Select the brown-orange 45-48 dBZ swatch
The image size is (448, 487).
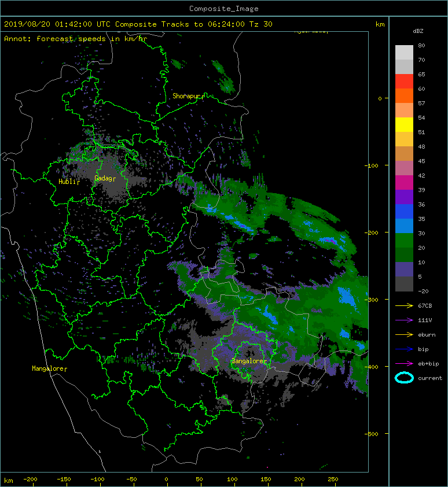(x=404, y=153)
